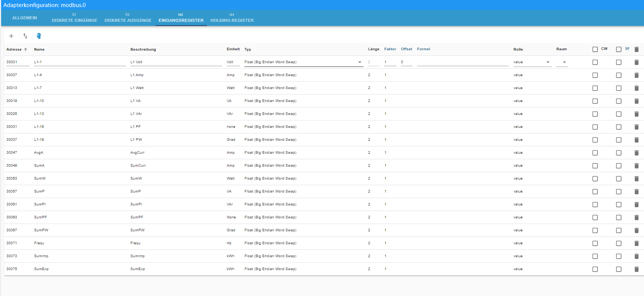Enable CW checkbox for SumW row
644x296 pixels.
tap(595, 178)
